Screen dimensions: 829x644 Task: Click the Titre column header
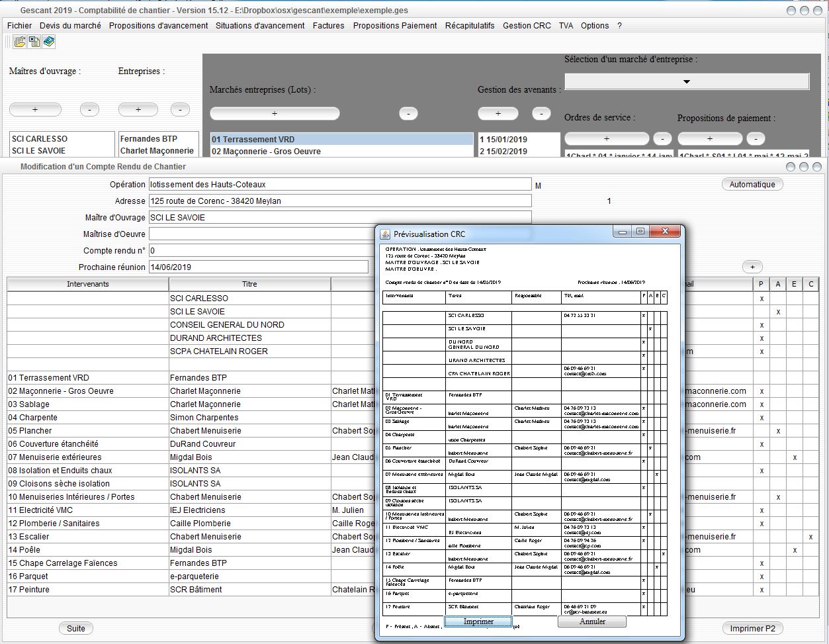pos(249,284)
